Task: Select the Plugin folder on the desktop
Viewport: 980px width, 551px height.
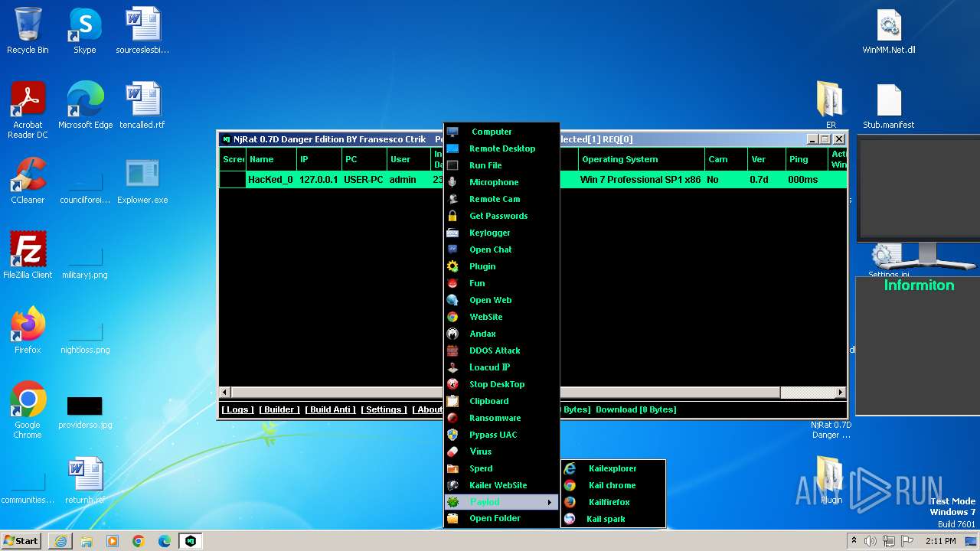Action: click(831, 480)
